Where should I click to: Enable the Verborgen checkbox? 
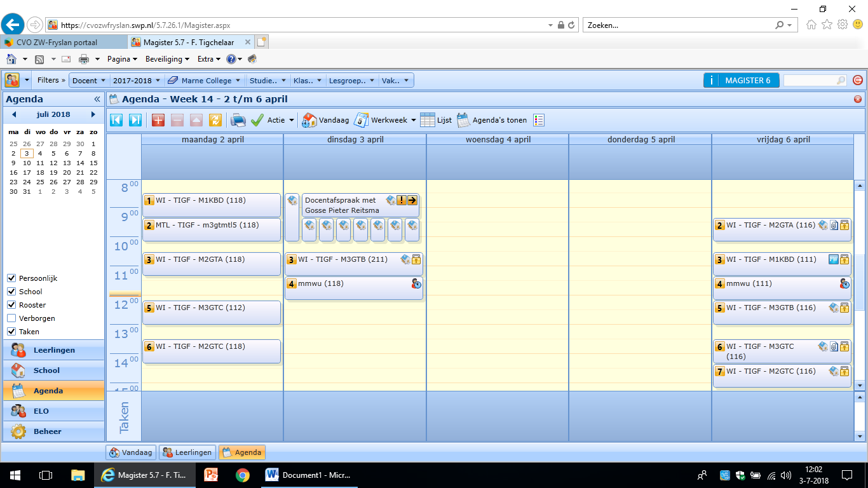tap(11, 318)
